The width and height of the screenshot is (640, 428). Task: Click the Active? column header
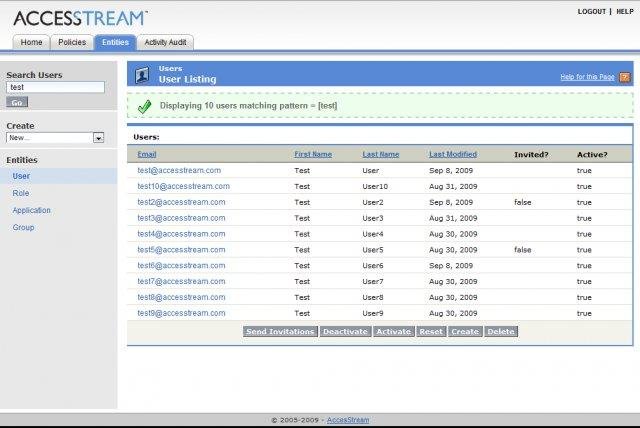pyautogui.click(x=592, y=155)
